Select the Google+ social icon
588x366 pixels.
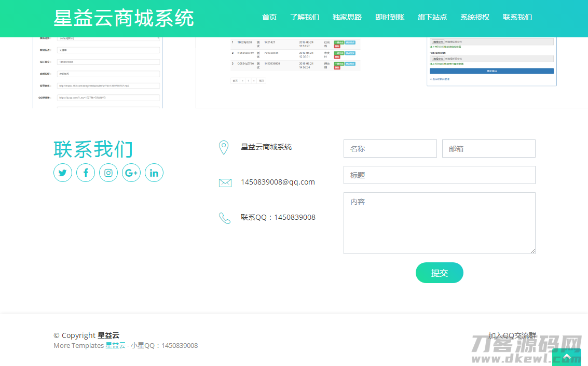click(131, 173)
